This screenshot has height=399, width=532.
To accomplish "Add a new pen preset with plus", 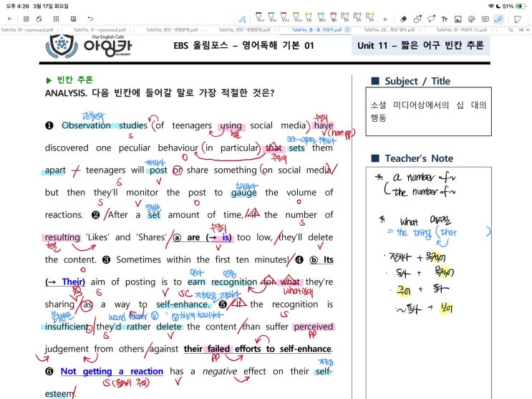I will 385,19.
